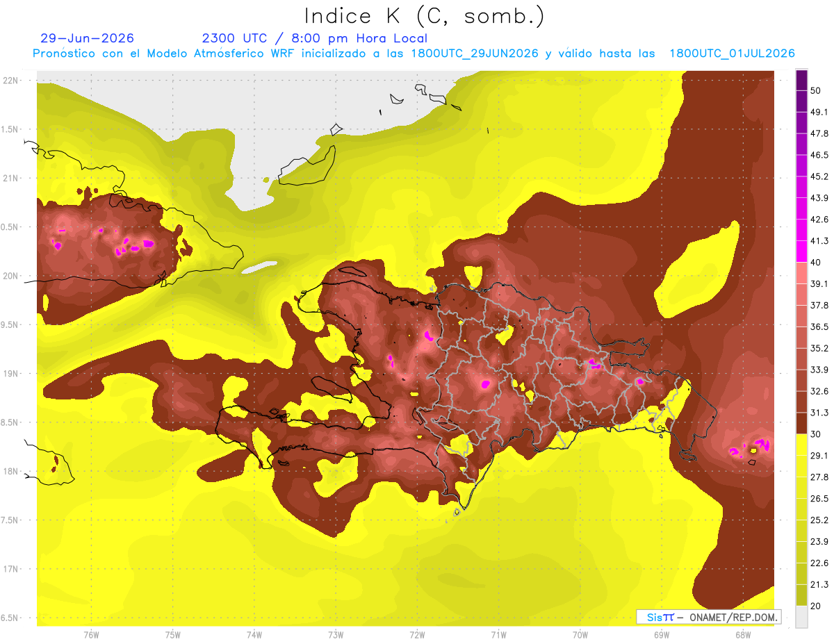Click the "69W" longitude label
The image size is (834, 644).
tap(661, 634)
